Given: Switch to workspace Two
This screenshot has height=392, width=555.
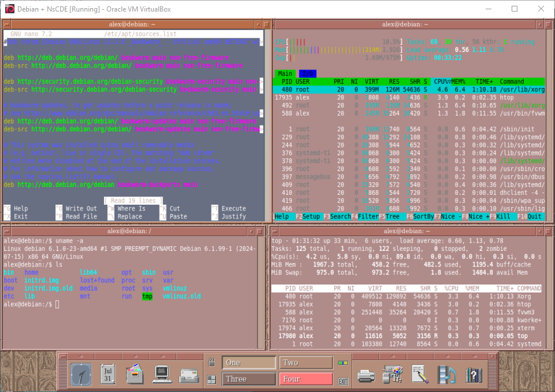Looking at the screenshot, I should 306,363.
